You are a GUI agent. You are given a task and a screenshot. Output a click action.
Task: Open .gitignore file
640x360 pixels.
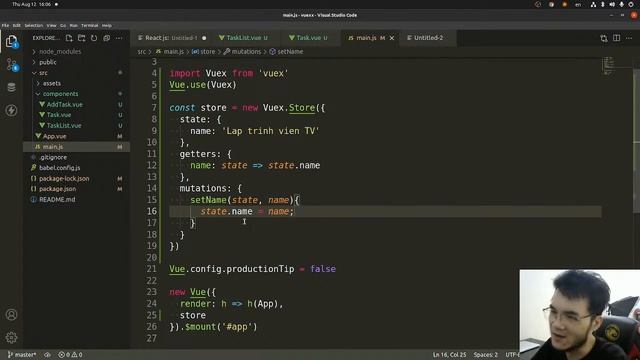pyautogui.click(x=53, y=157)
